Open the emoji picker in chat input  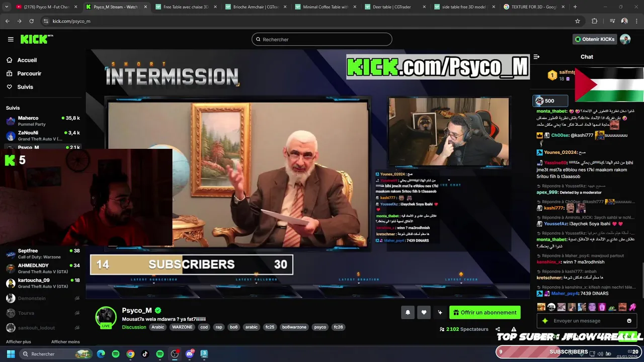629,321
